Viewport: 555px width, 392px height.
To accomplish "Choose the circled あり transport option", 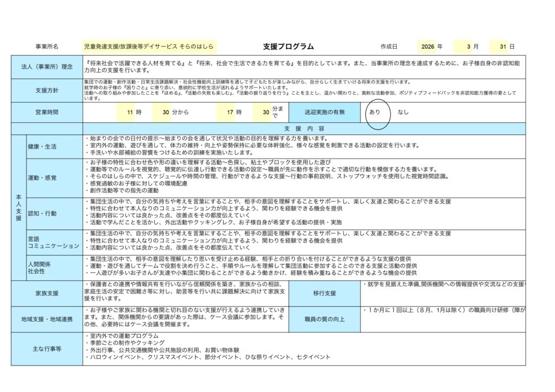I will tap(375, 112).
